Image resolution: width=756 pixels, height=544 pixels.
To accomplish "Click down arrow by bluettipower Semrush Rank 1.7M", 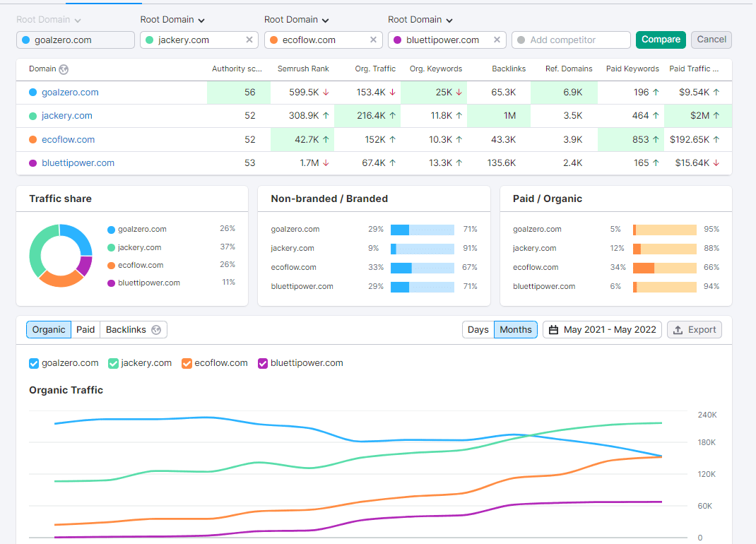I will tap(326, 163).
